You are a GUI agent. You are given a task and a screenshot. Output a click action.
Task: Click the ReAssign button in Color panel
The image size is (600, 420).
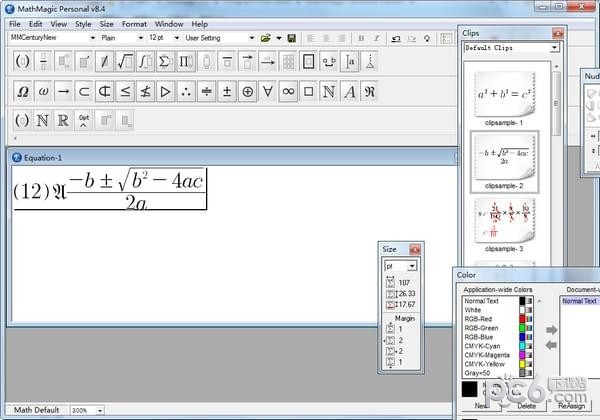571,405
